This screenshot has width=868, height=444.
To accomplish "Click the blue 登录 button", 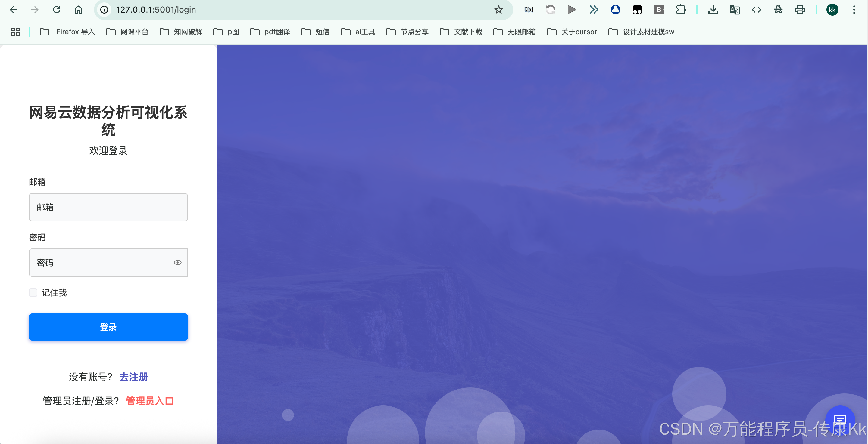I will click(108, 327).
